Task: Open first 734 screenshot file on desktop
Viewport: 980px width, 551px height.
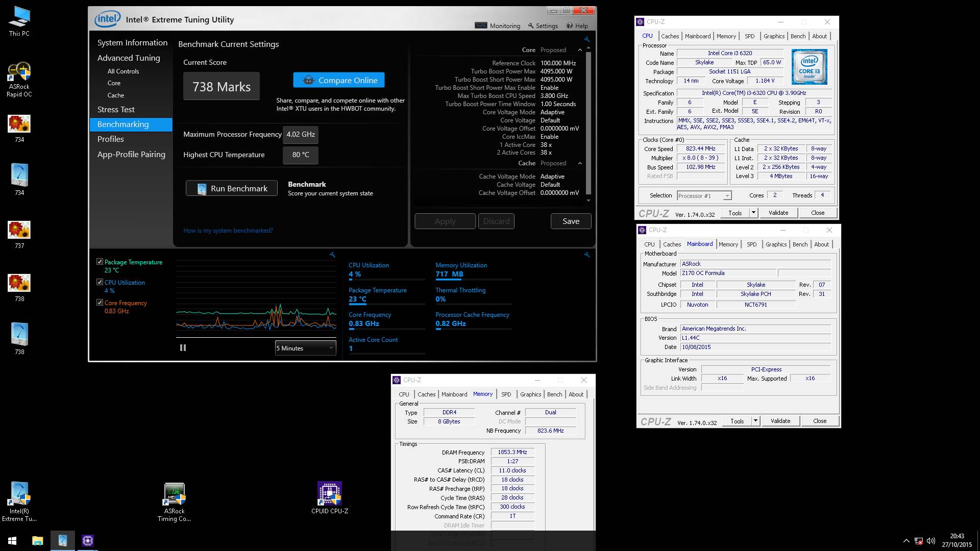Action: (x=19, y=129)
